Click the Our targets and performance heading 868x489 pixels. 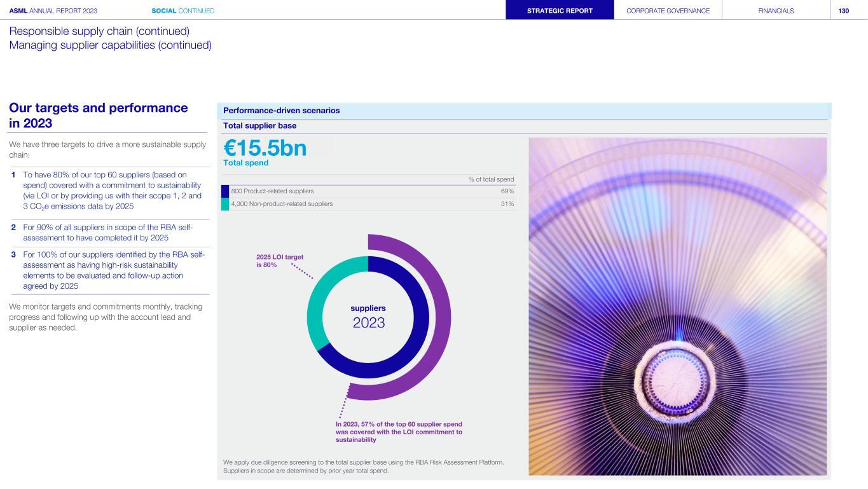click(x=99, y=115)
